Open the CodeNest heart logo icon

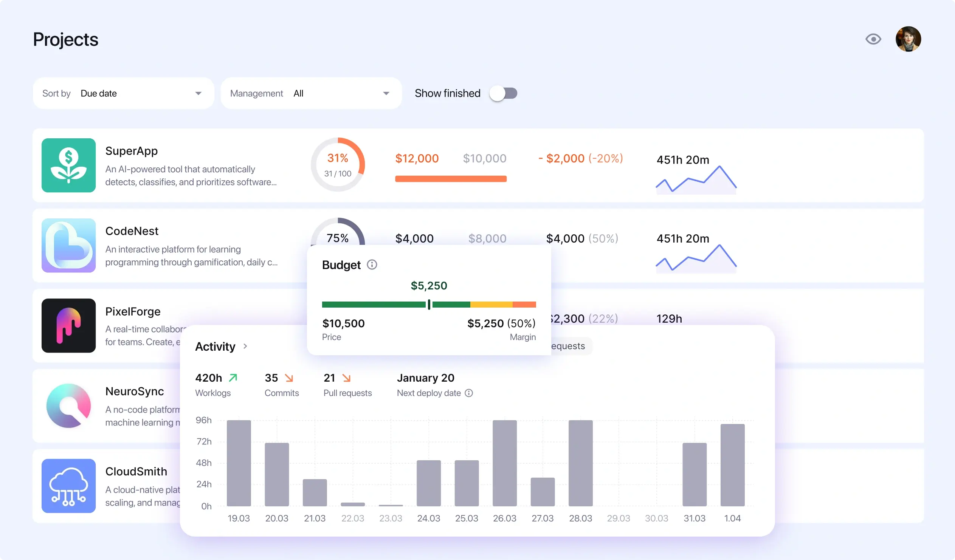tap(68, 245)
